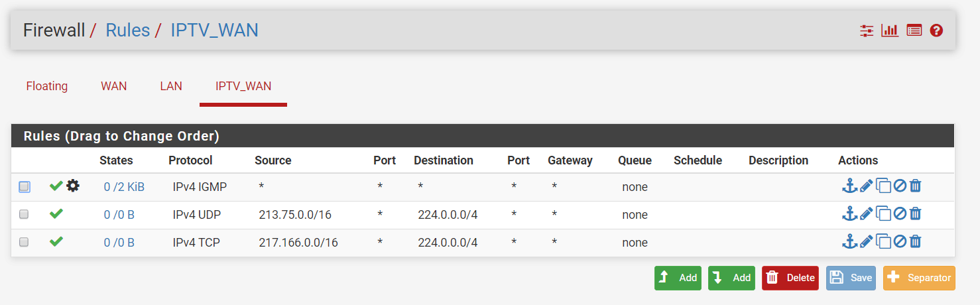This screenshot has height=305, width=980.
Task: Add rule to top of list
Action: click(678, 278)
